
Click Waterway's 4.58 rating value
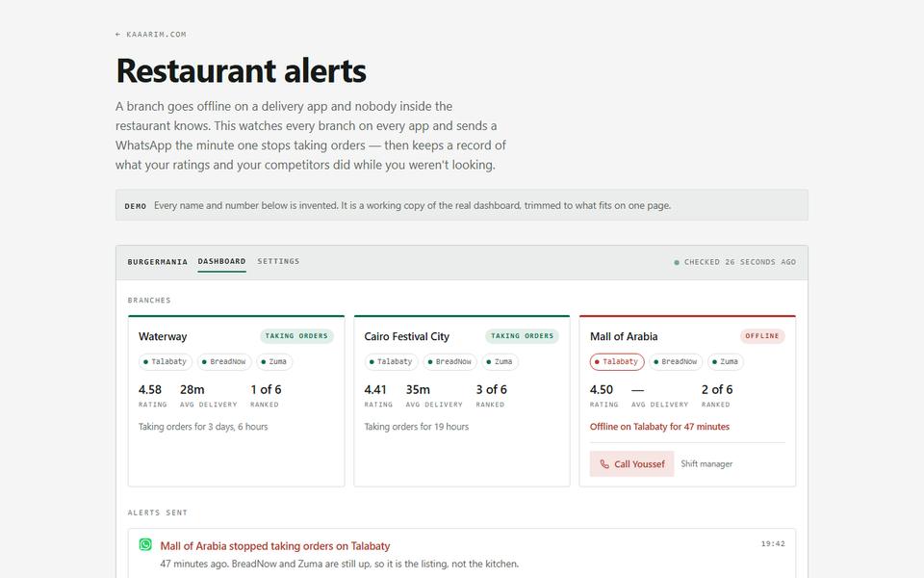tap(150, 390)
